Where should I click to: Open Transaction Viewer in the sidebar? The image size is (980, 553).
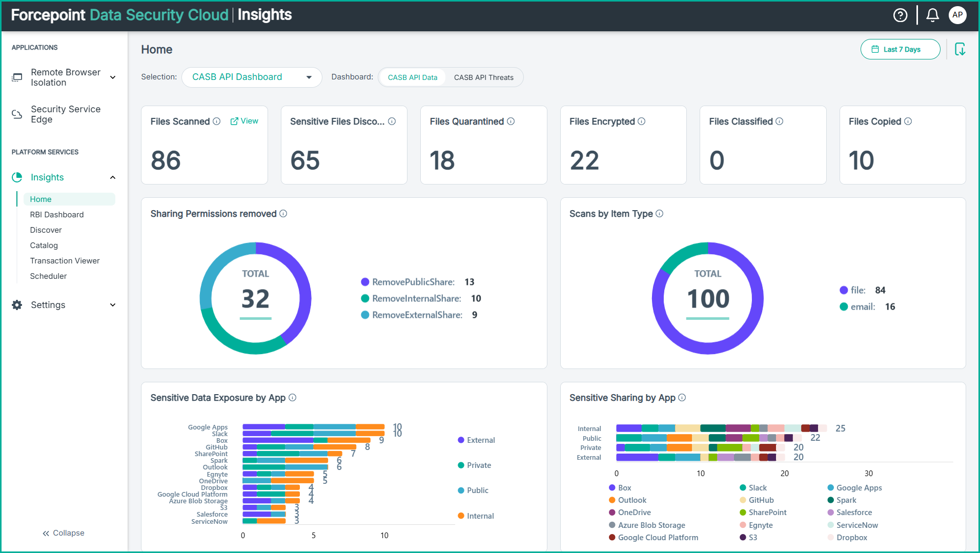65,261
